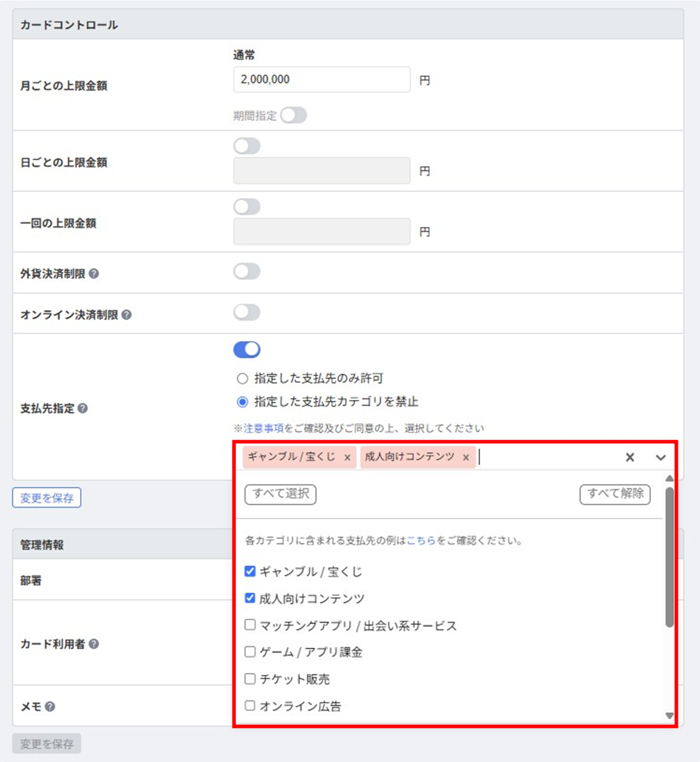Click すべて解除 button
Image resolution: width=700 pixels, height=762 pixels.
[615, 494]
